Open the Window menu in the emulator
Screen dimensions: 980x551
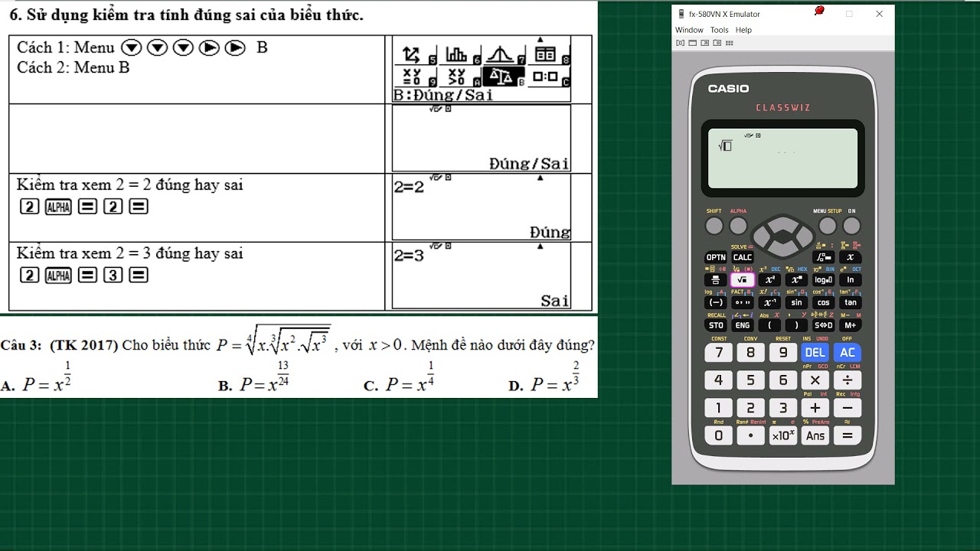click(x=689, y=30)
